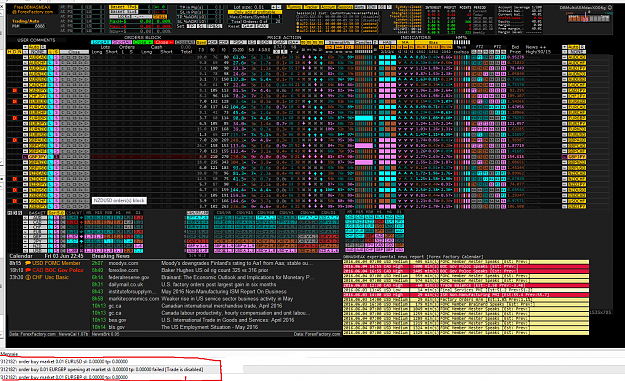Click the Set TP button

[191, 26]
